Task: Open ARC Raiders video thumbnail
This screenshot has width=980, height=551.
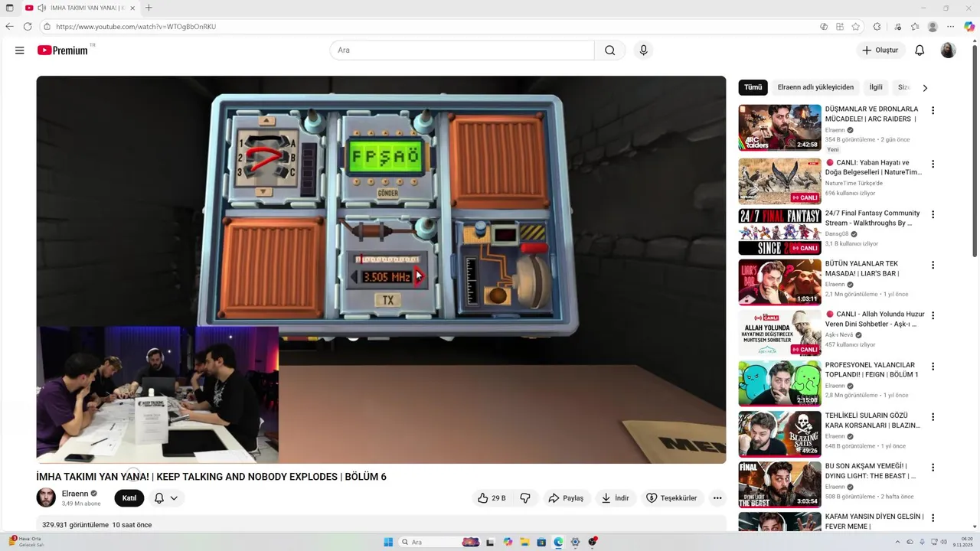Action: [x=779, y=127]
